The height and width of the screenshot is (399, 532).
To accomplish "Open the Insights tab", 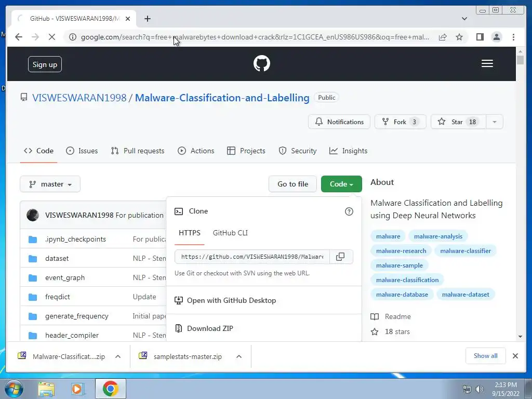I will [x=349, y=151].
